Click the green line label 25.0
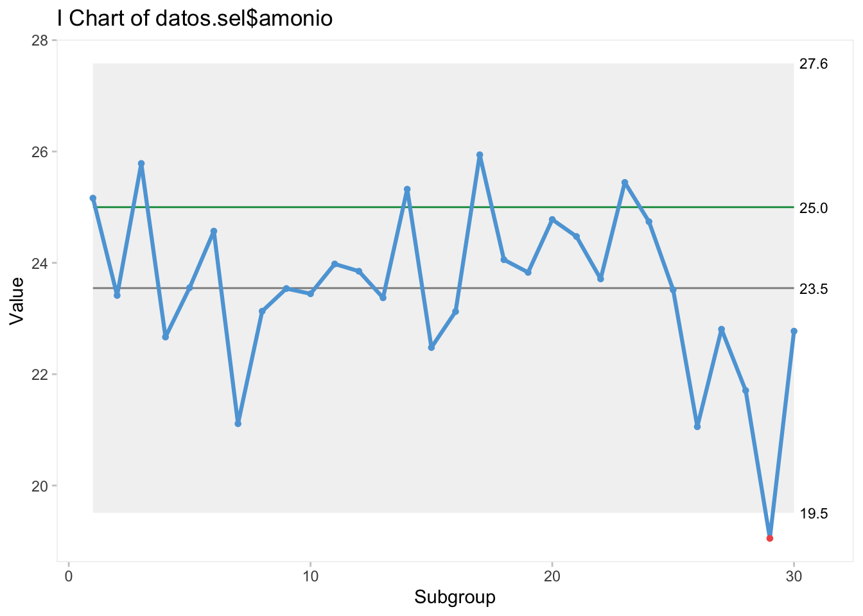Viewport: 863px width, 616px height. (813, 208)
